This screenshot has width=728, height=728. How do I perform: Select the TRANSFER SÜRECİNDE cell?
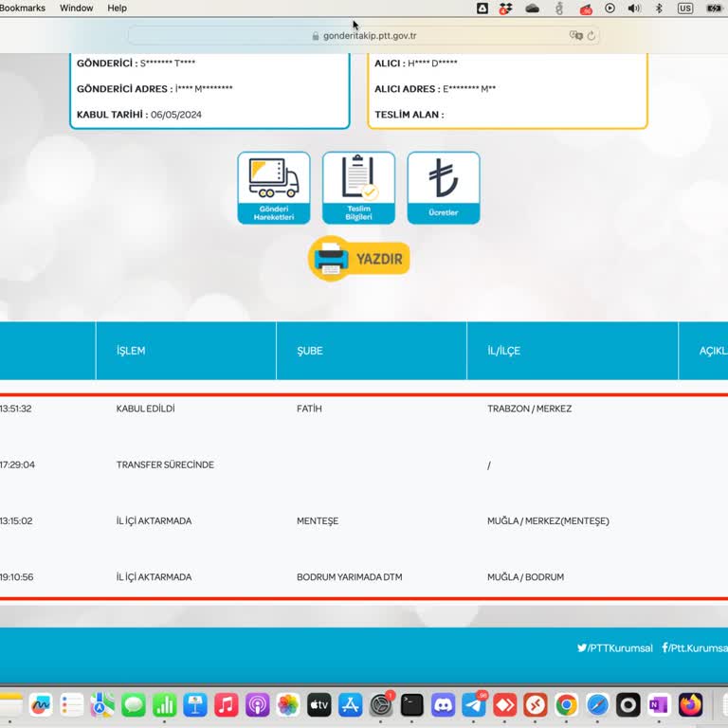[165, 464]
